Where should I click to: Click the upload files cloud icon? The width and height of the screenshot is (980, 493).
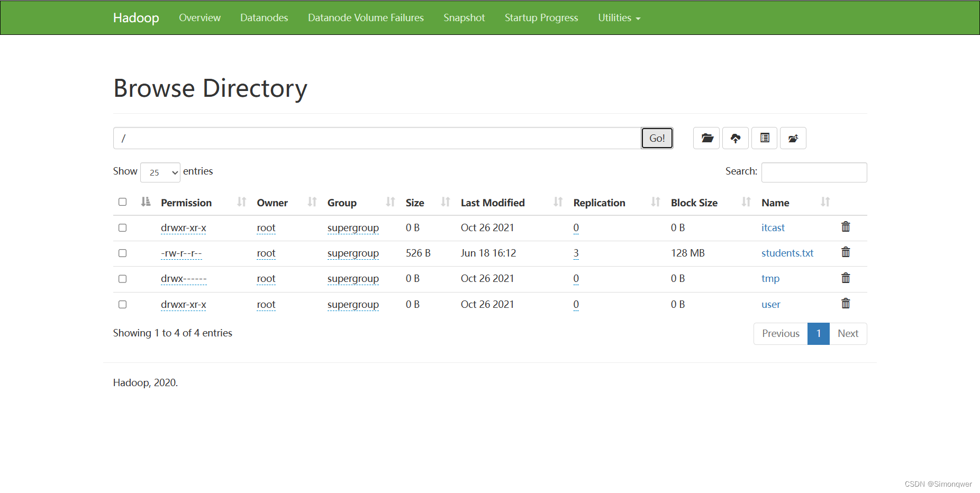coord(736,138)
